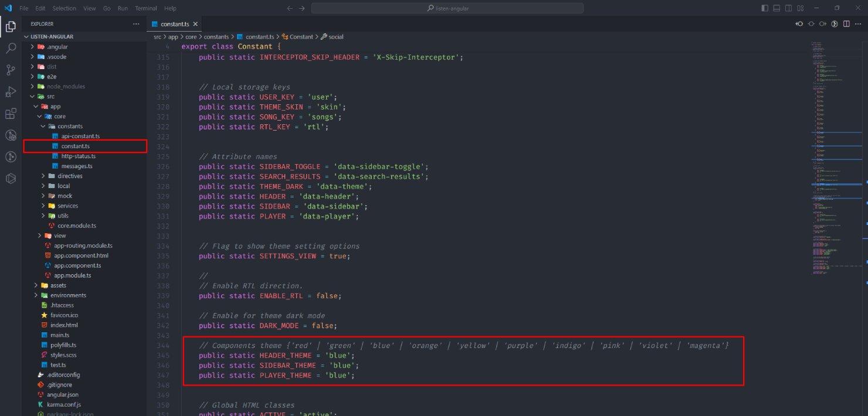The height and width of the screenshot is (416, 868).
Task: Open the File menu
Action: 24,8
